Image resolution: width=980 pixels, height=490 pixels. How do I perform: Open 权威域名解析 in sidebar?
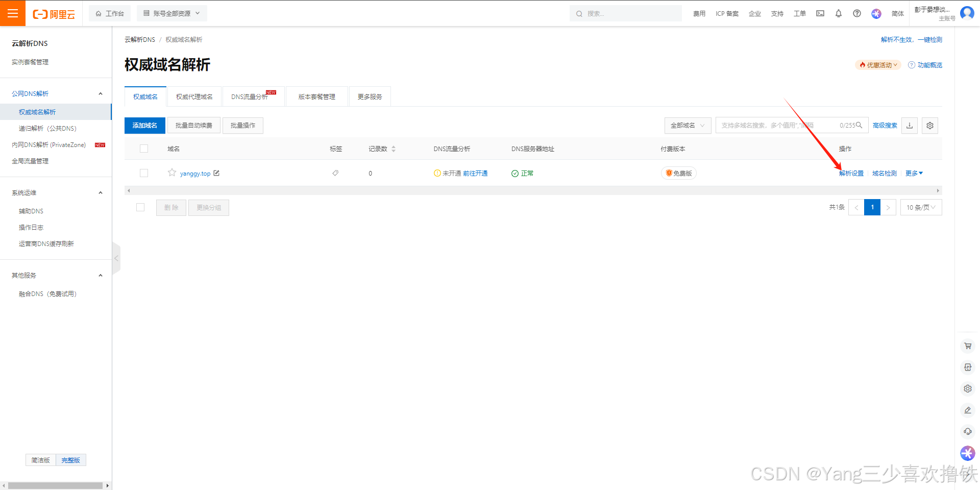pos(56,112)
